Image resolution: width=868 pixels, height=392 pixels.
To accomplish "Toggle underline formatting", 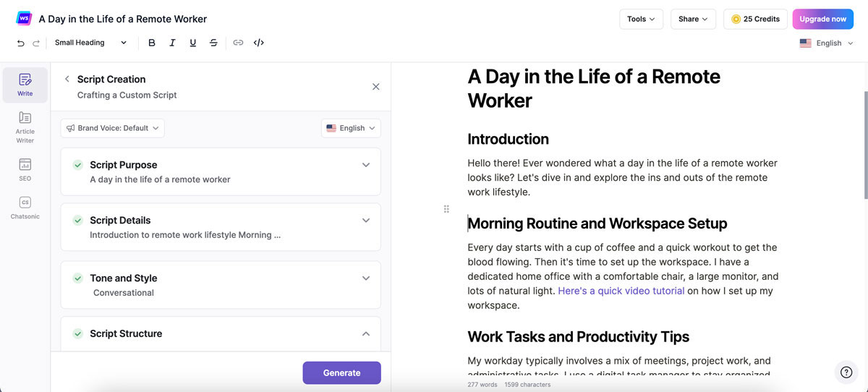I will 192,43.
